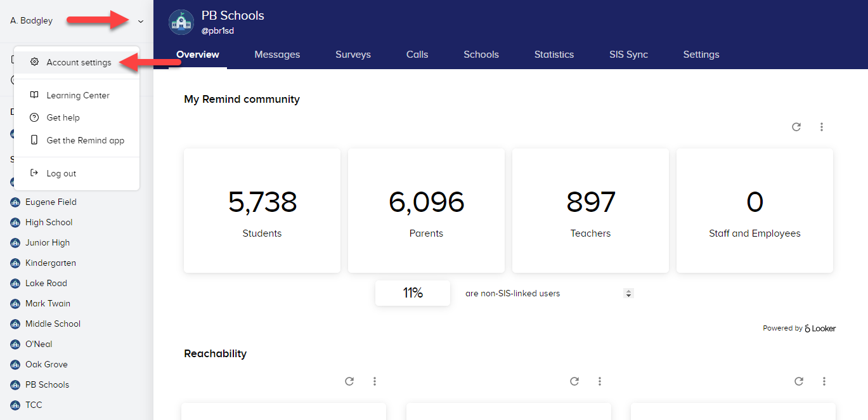Image resolution: width=868 pixels, height=420 pixels.
Task: Select PB Schools in the sidebar list
Action: pyautogui.click(x=47, y=384)
